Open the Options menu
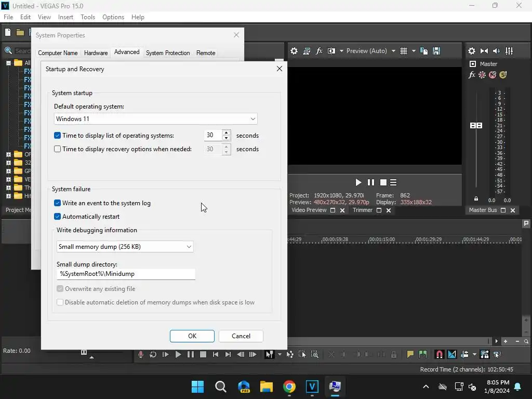 click(113, 17)
